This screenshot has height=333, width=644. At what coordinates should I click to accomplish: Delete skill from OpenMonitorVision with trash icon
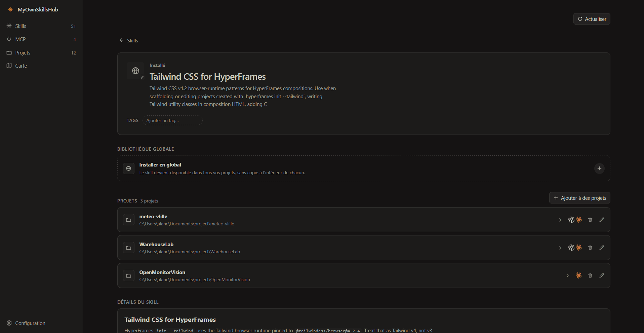tap(590, 275)
